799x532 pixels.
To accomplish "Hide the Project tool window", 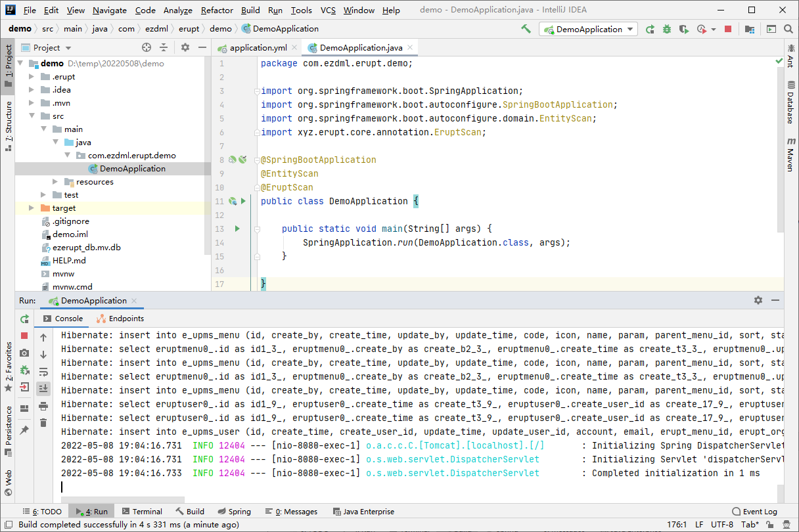I will pyautogui.click(x=202, y=47).
